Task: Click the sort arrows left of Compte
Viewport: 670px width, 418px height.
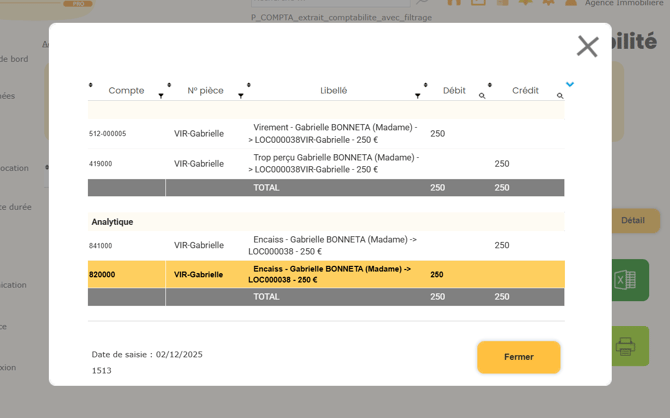Action: (x=91, y=86)
